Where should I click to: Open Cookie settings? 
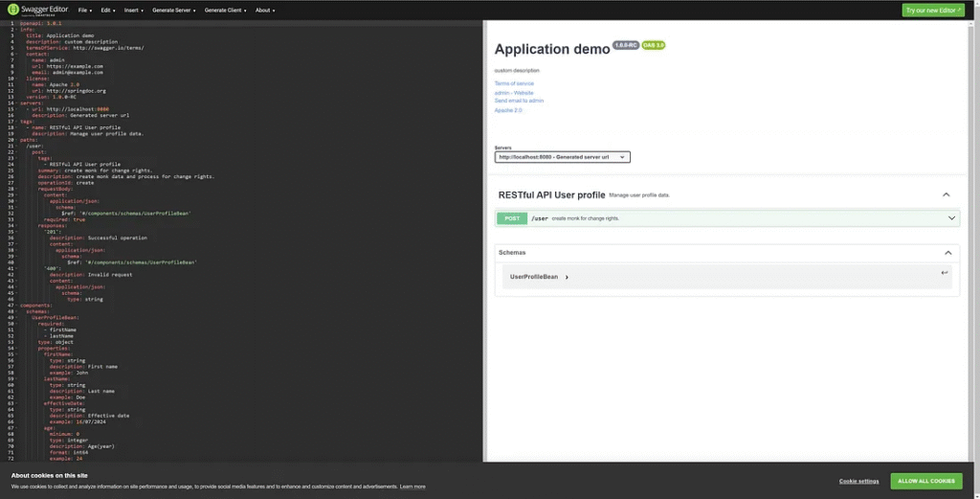click(858, 481)
